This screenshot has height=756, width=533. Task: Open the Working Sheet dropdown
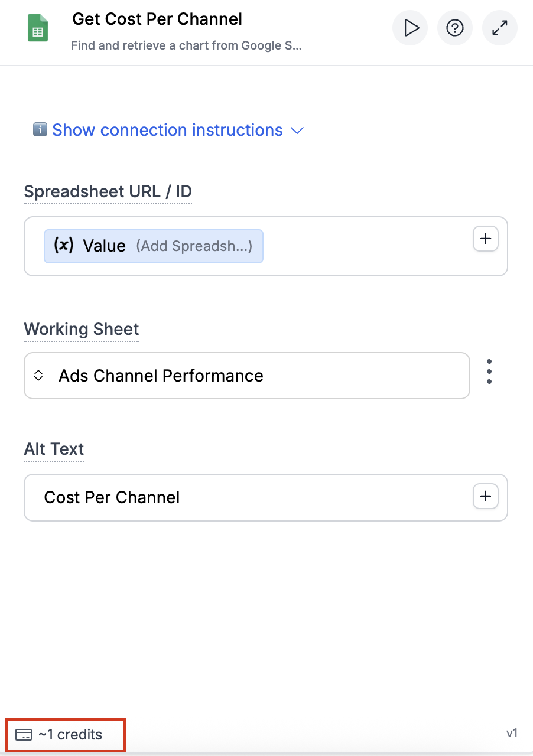tap(247, 376)
